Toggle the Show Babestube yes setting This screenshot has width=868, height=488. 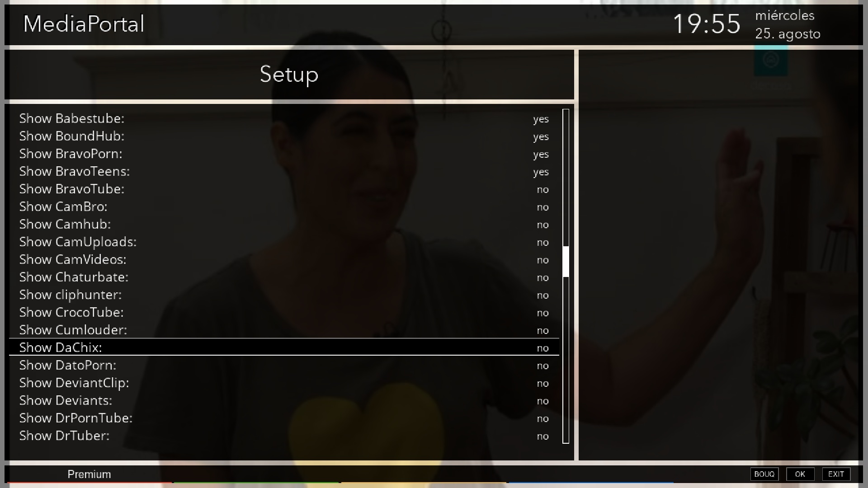[541, 119]
